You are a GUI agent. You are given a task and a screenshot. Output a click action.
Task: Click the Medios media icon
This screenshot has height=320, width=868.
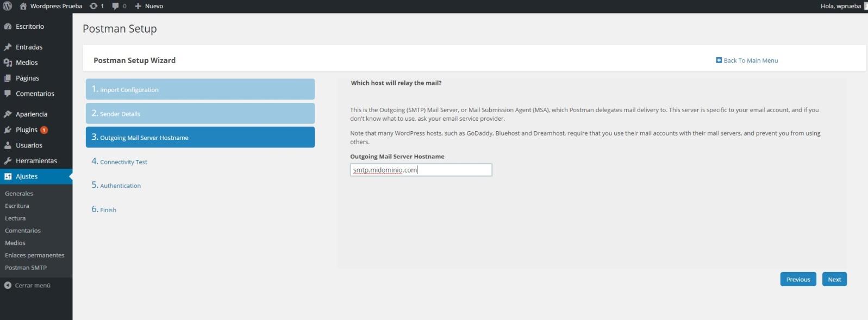(8, 63)
